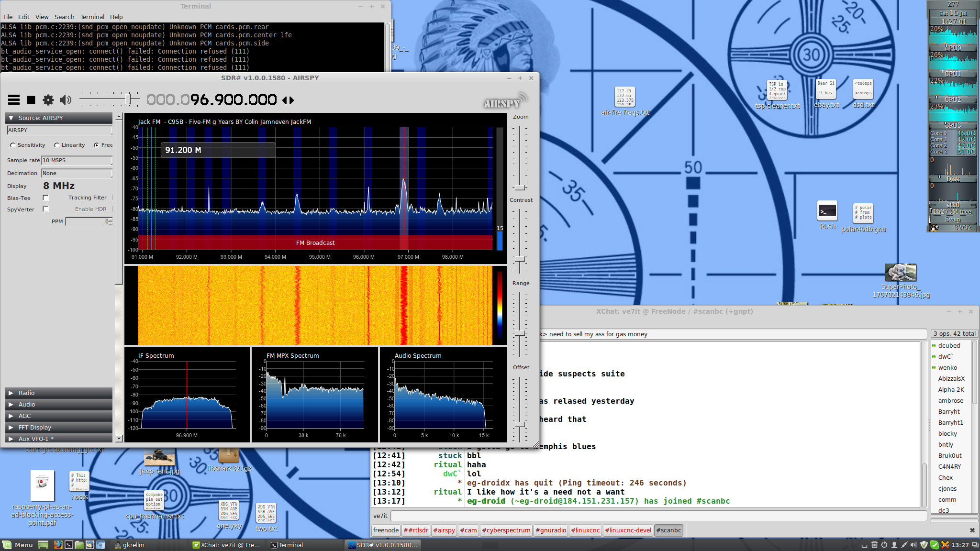Mute audio with the SDR# speaker icon
Screen dimensions: 980x551
pos(66,99)
